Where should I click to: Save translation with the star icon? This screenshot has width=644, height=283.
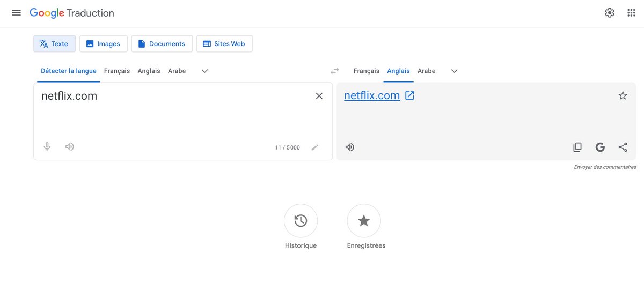click(x=623, y=95)
